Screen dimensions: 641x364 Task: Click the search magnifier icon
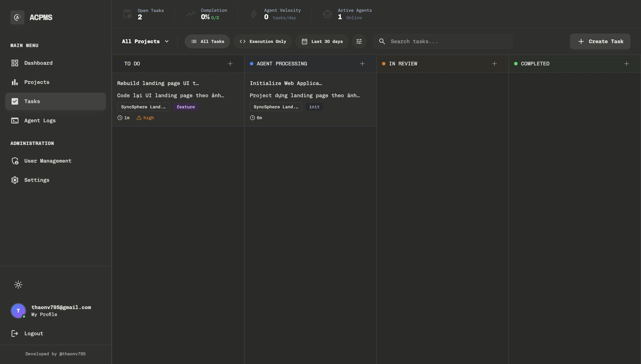click(382, 41)
